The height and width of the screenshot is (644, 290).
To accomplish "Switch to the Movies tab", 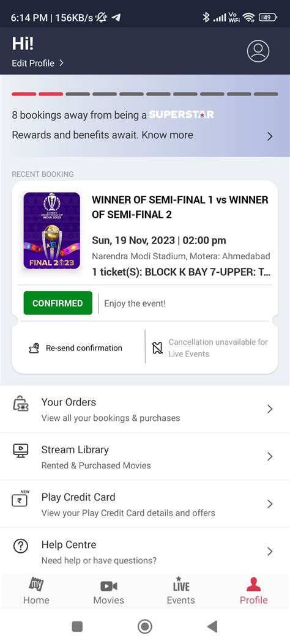I will coord(108,591).
